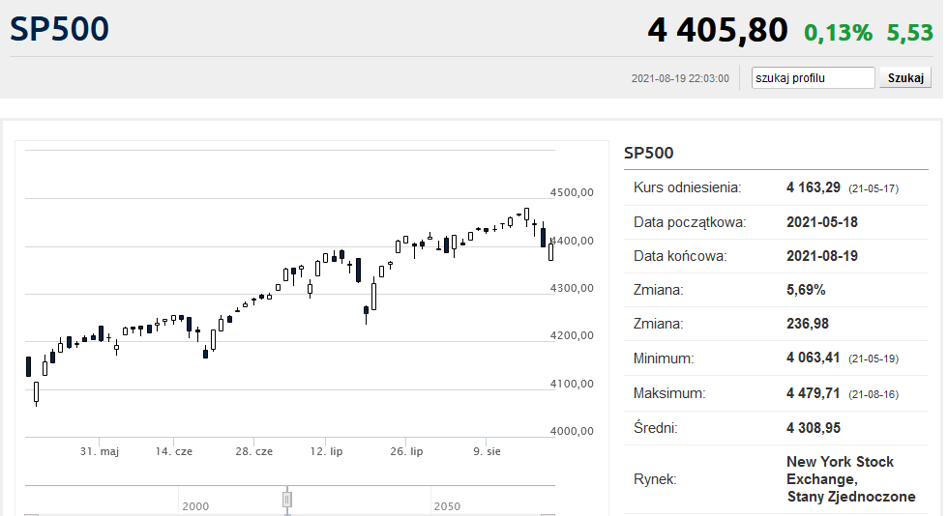Click the 4 405,80 current price
Screen dimensions: 948x516
click(x=717, y=30)
